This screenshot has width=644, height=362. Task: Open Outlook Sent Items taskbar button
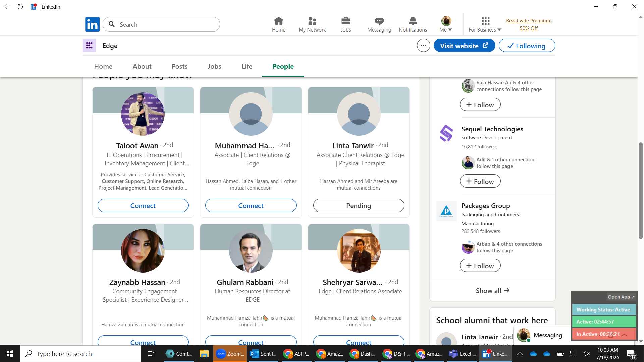coord(264,354)
